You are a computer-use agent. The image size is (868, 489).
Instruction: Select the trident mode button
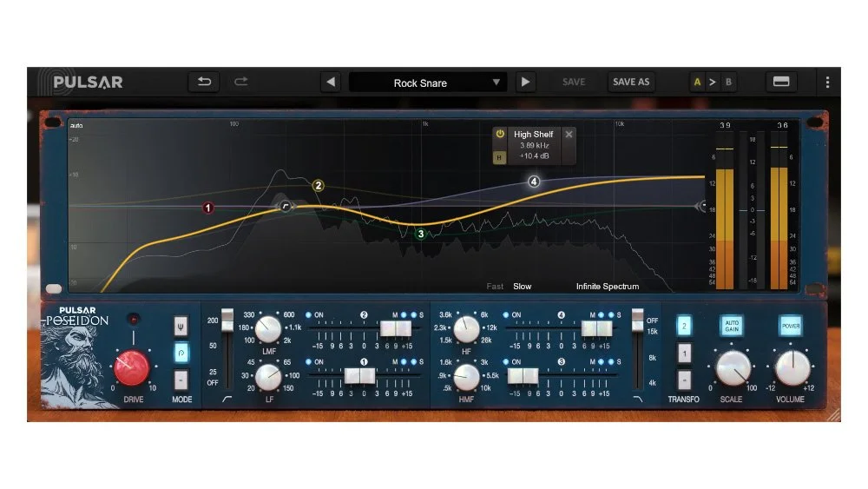coord(181,327)
